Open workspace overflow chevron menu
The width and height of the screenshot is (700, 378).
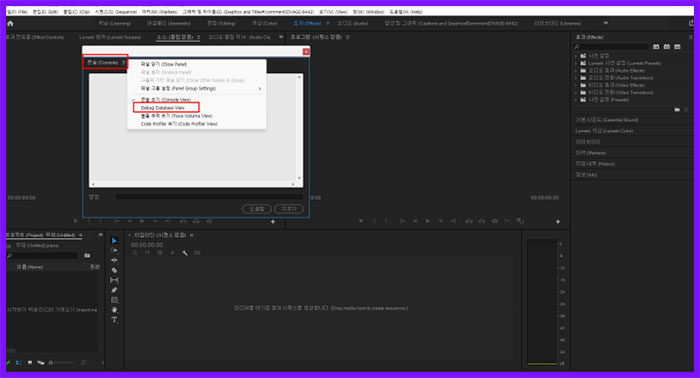pyautogui.click(x=606, y=23)
